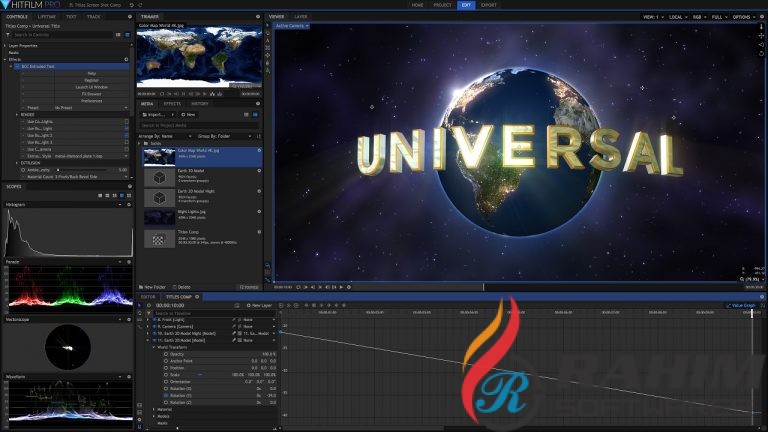Delete selected media with Delete button

click(x=181, y=286)
